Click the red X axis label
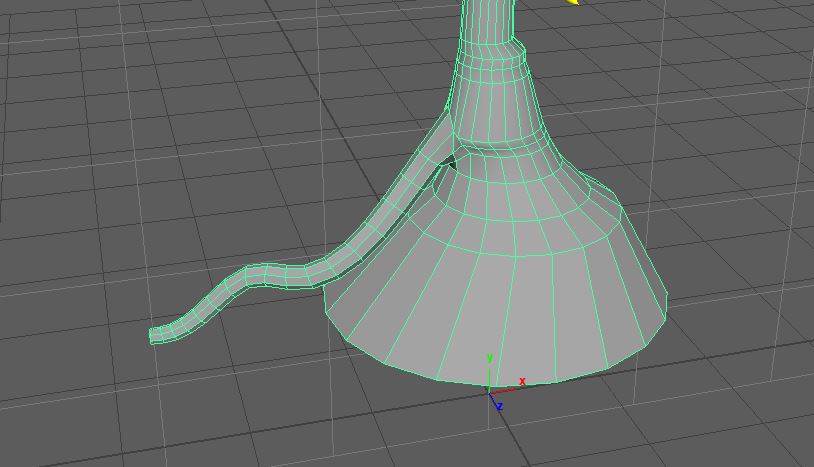This screenshot has width=814, height=467. tap(522, 382)
